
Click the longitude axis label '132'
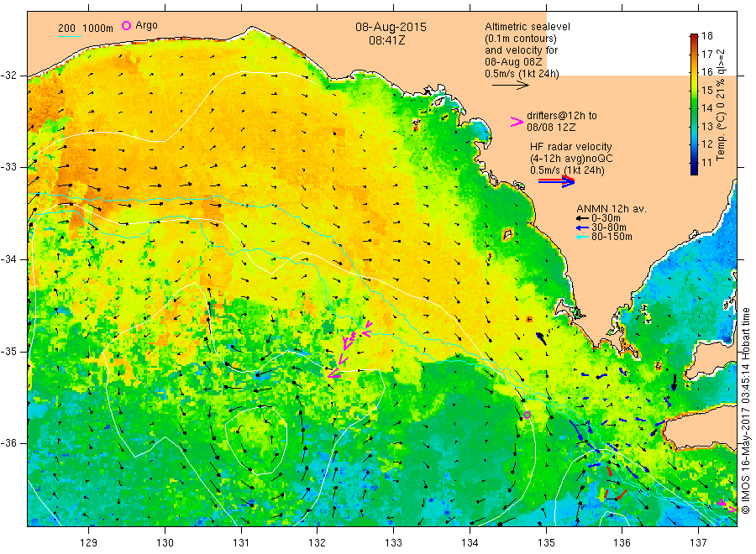(x=318, y=543)
